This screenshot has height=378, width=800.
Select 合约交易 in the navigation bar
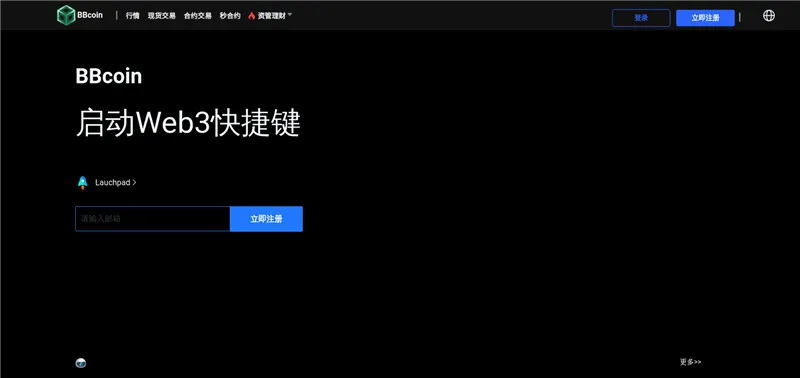pos(198,16)
